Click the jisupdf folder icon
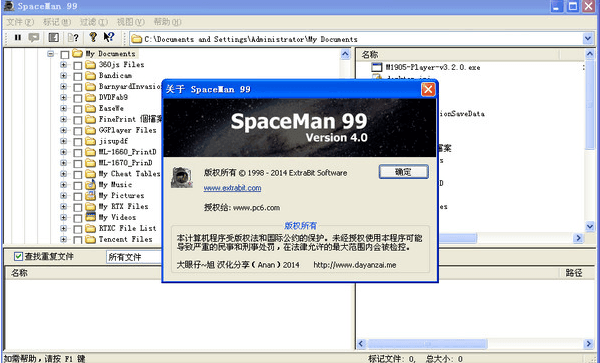The width and height of the screenshot is (600, 363). click(x=91, y=141)
